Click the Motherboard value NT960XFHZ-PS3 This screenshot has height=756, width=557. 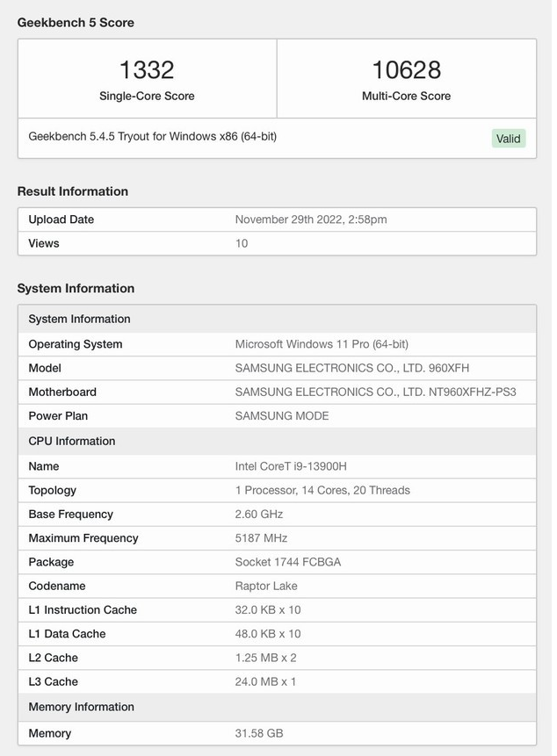[375, 392]
